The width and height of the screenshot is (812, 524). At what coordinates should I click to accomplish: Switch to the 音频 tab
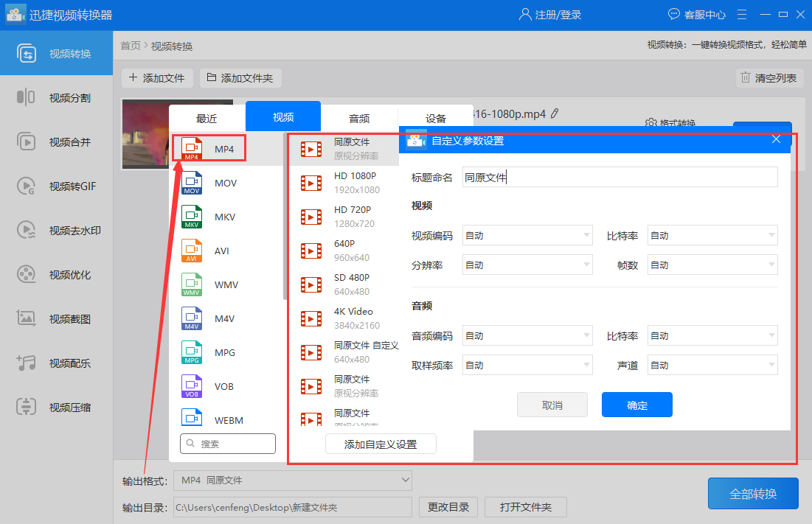tap(359, 119)
